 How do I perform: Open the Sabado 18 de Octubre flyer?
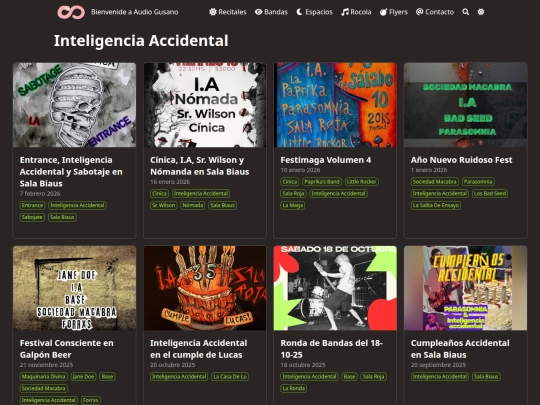(335, 288)
